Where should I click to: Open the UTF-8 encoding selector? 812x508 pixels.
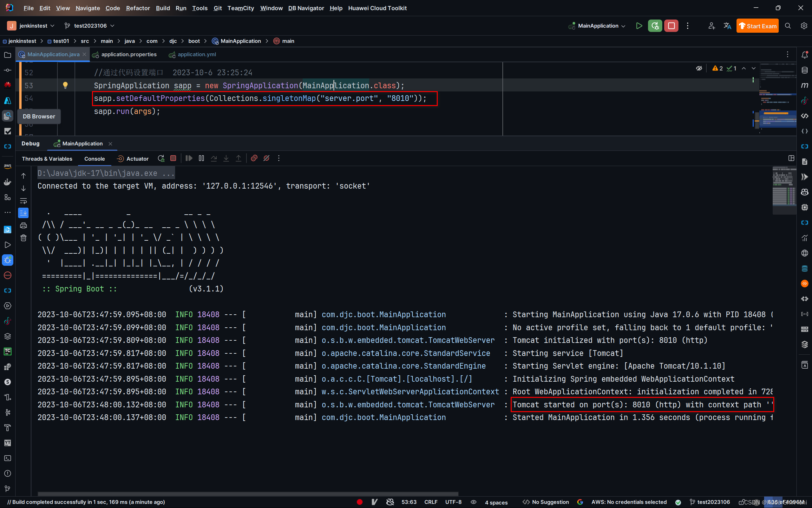coord(453,502)
